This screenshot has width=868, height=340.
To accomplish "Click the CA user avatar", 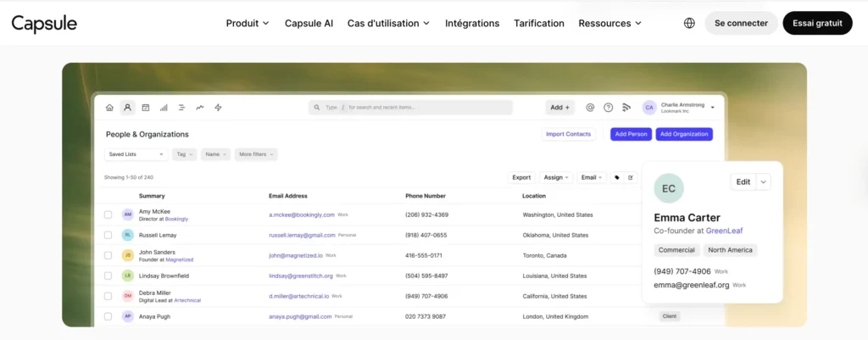I will pyautogui.click(x=649, y=108).
